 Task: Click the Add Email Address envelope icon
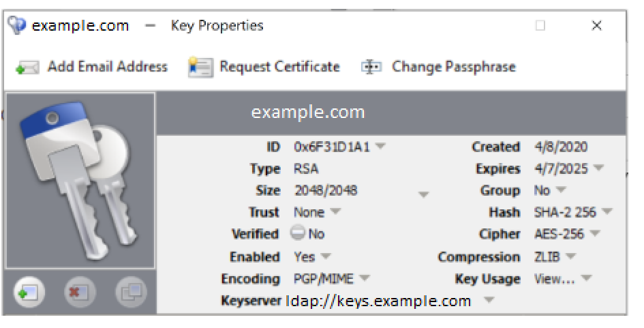pyautogui.click(x=27, y=67)
